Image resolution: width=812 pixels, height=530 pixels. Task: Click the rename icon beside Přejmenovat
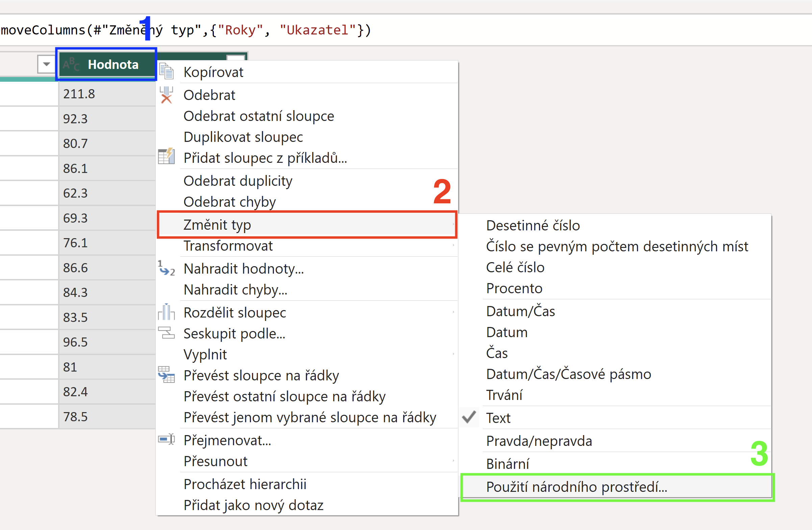click(167, 439)
